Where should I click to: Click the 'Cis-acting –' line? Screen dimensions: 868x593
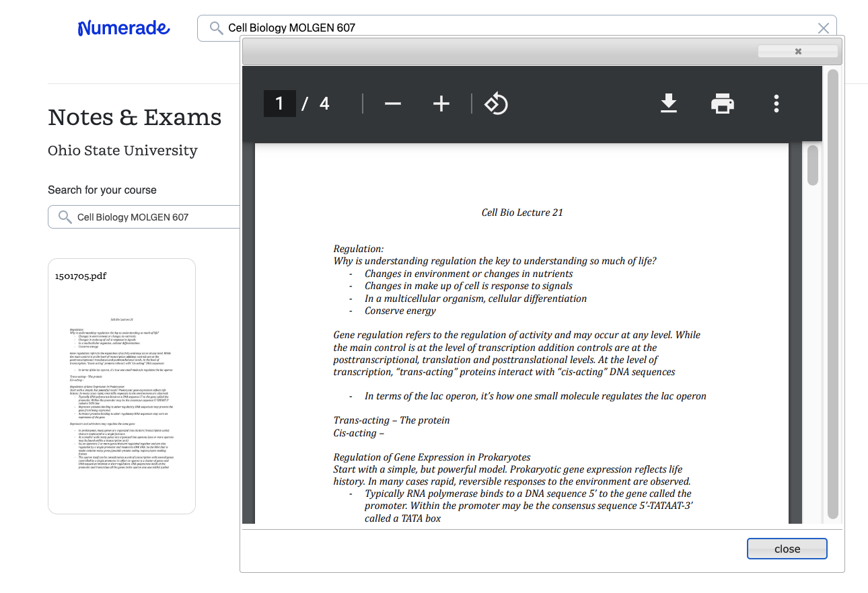[359, 433]
